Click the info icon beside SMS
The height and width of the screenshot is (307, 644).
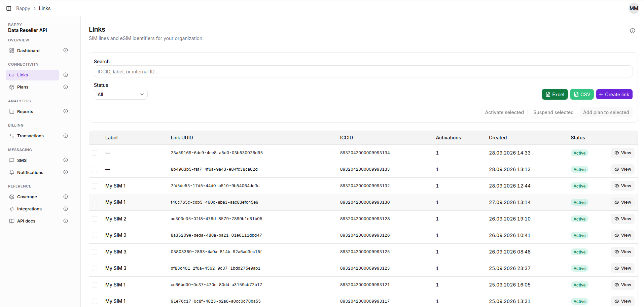point(66,160)
